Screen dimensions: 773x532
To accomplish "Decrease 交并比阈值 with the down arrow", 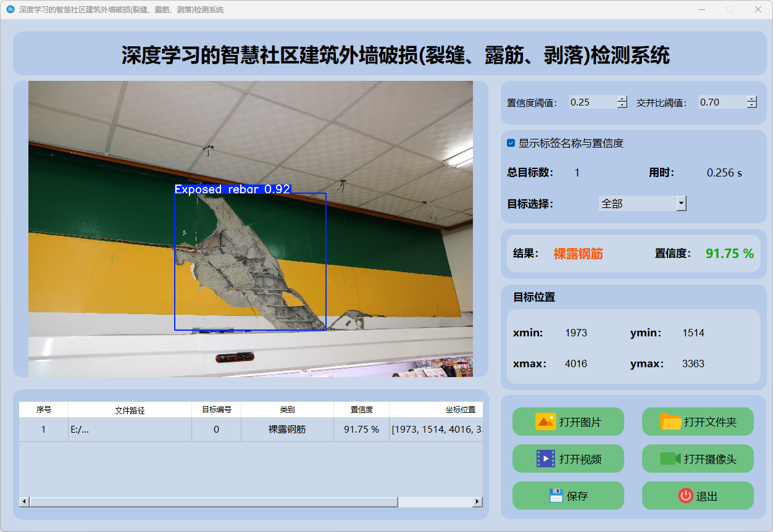I will point(751,106).
